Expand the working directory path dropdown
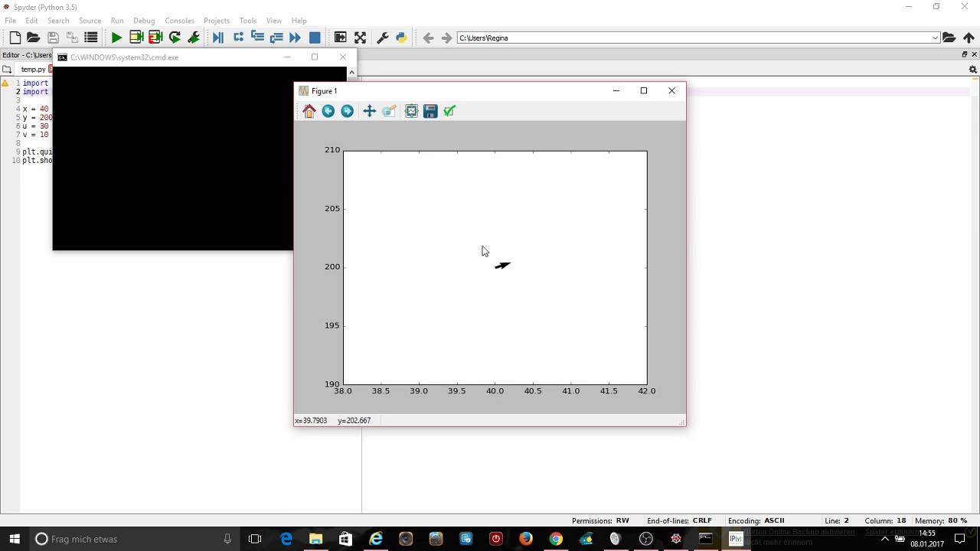Screen dimensions: 980x551 [935, 37]
